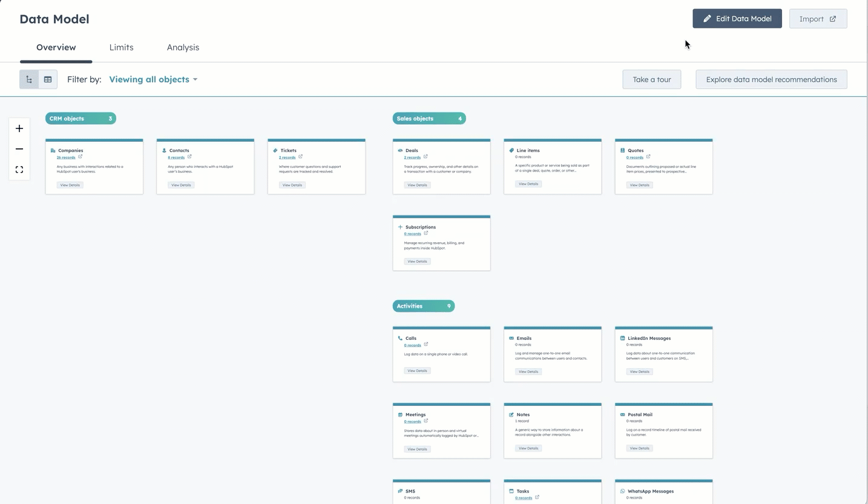Open the Analysis tab
The width and height of the screenshot is (868, 504).
183,47
